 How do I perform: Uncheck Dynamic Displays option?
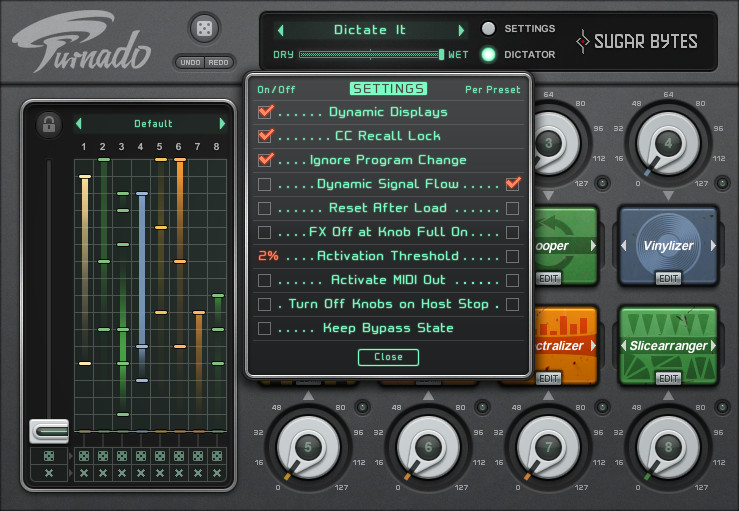click(x=265, y=112)
